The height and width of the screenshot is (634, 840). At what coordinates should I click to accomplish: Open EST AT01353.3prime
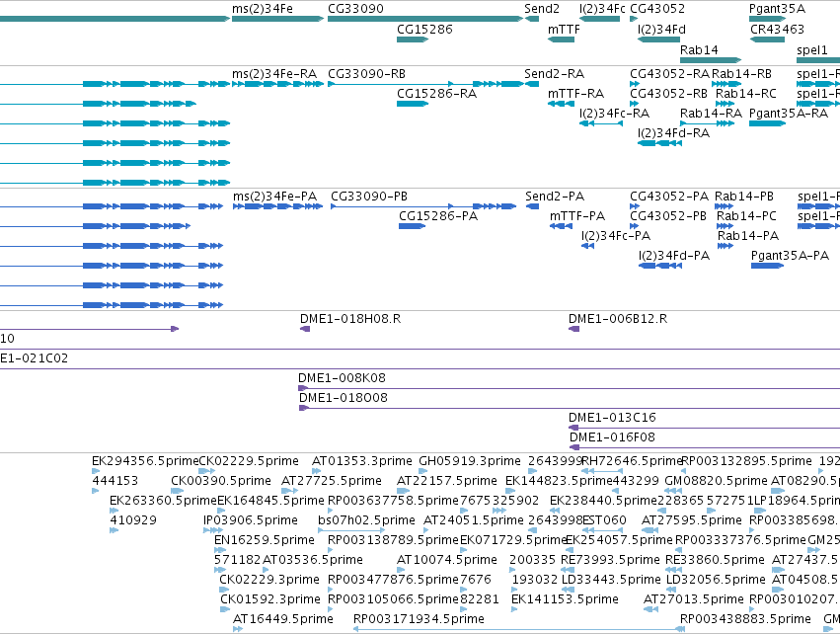click(x=361, y=461)
